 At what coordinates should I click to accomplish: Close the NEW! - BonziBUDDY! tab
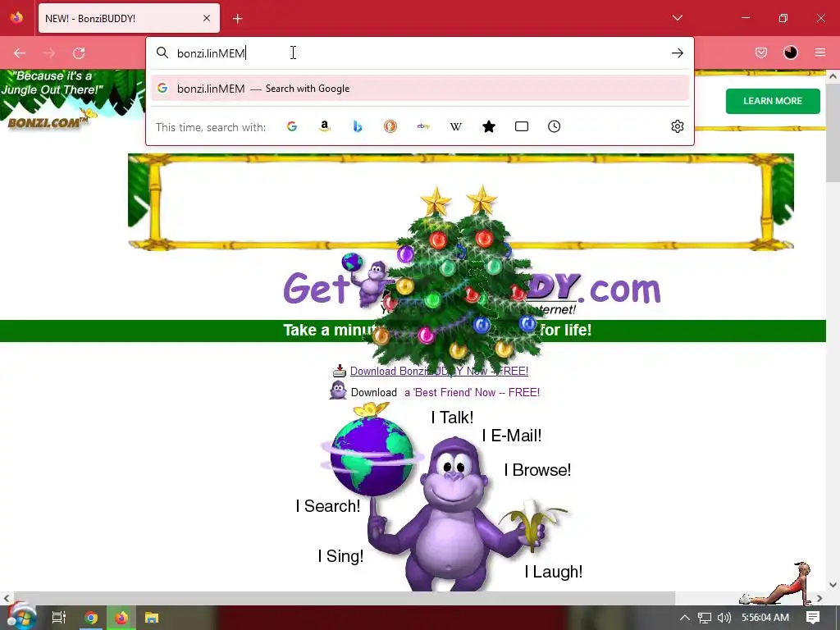207,18
